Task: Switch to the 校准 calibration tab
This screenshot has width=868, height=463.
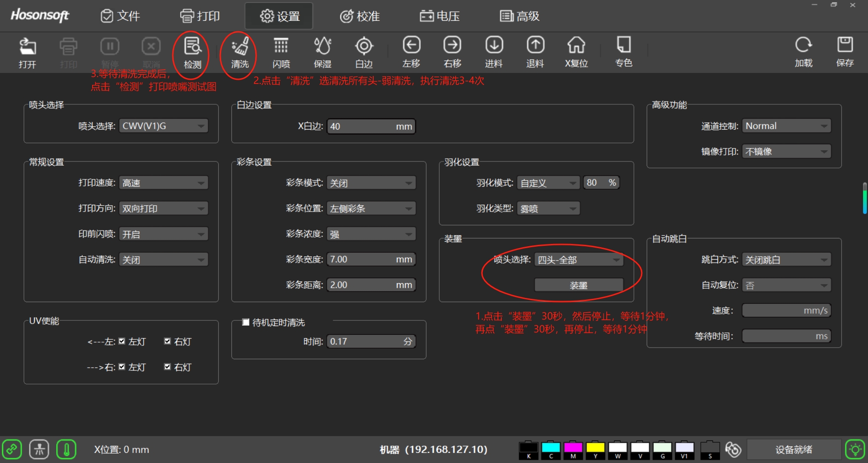Action: point(360,16)
